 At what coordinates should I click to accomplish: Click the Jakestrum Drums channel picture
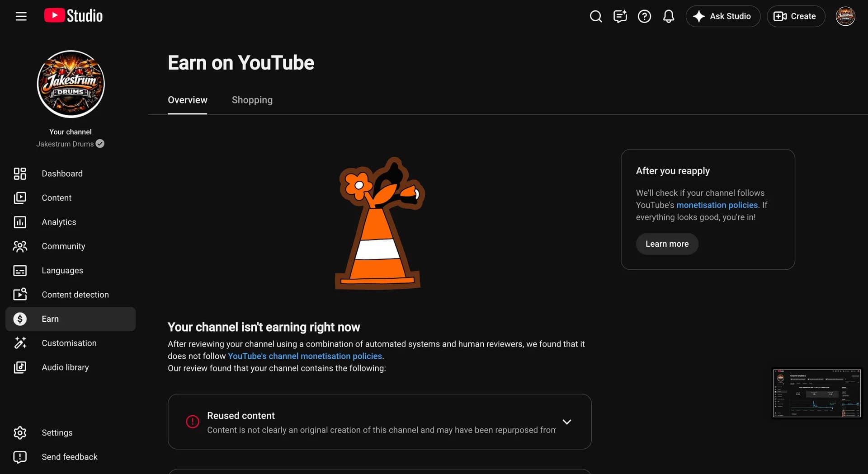pos(71,84)
